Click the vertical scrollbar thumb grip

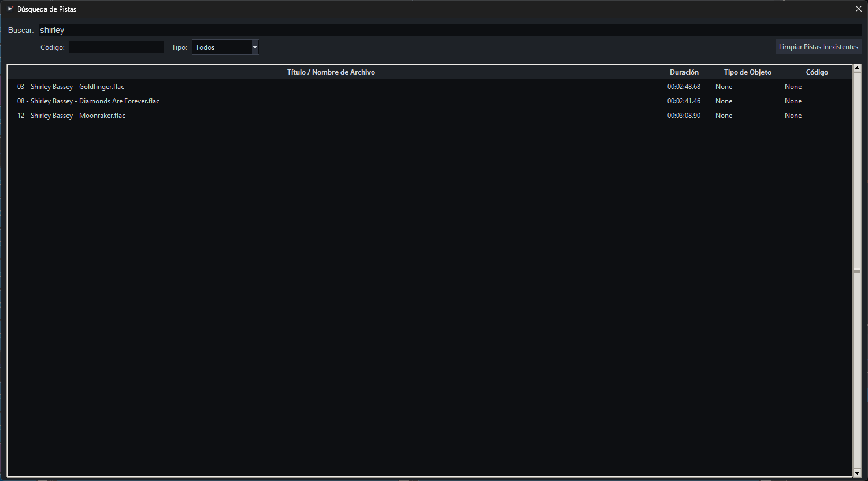(857, 271)
